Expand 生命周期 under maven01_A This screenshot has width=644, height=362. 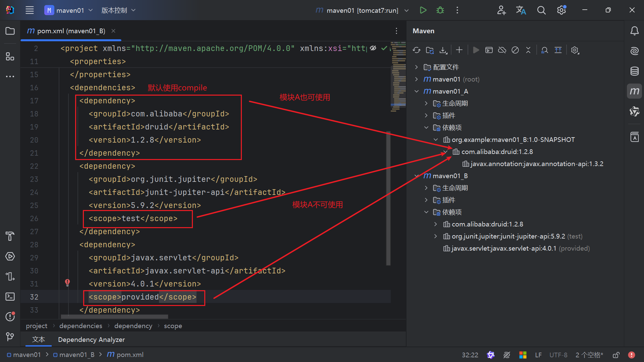426,103
